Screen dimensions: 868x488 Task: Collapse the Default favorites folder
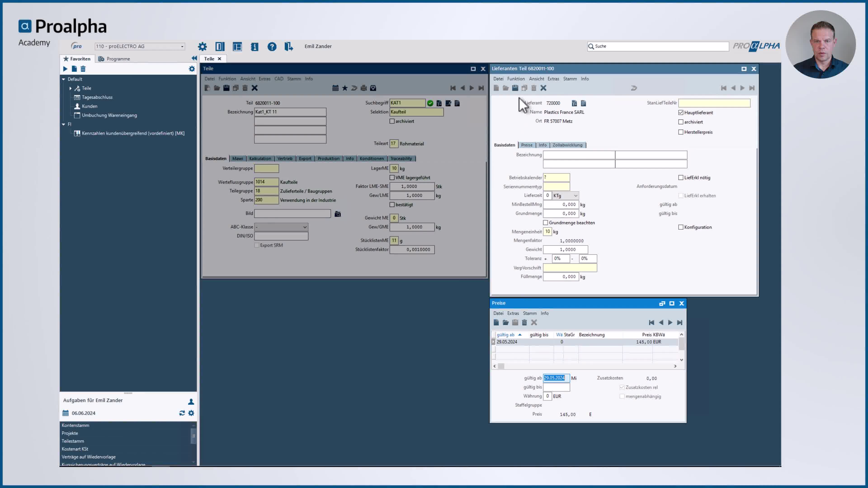pos(63,79)
